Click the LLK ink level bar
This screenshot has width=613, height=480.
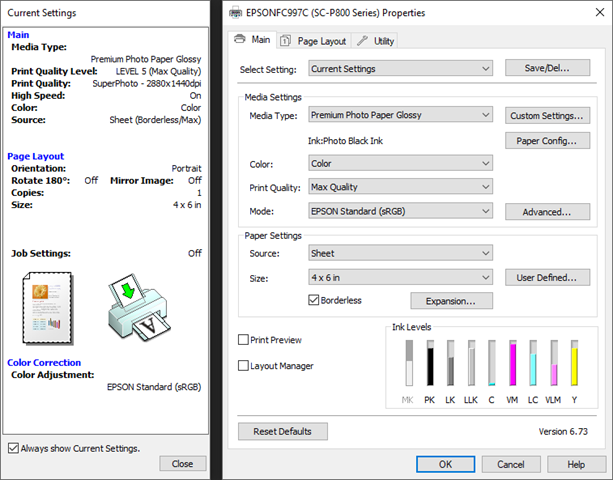[x=471, y=363]
